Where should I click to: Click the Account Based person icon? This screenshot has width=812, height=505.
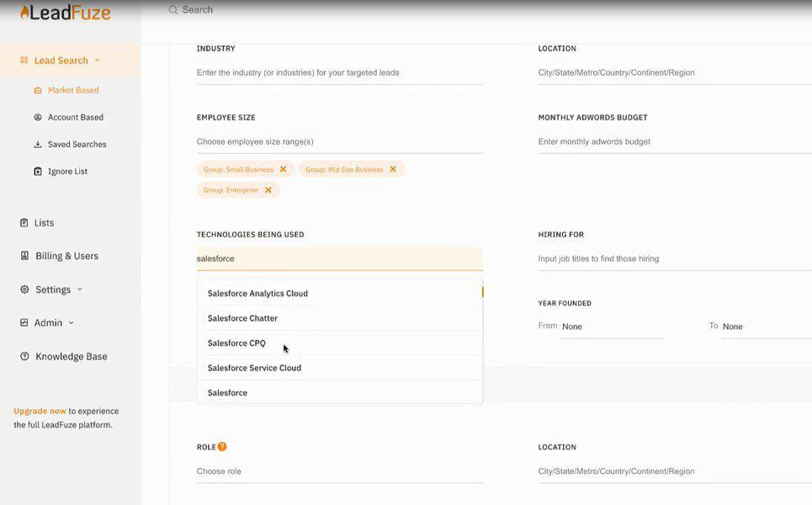[38, 117]
